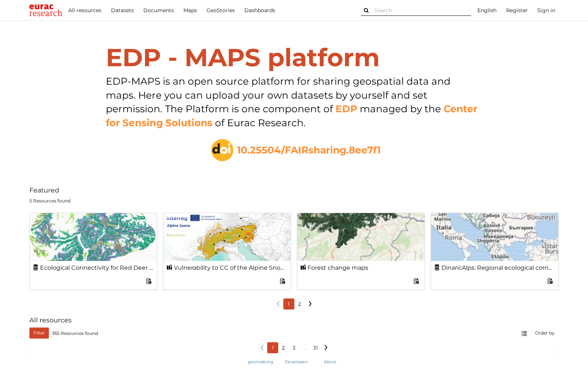Select featured page 1
This screenshot has width=588, height=368.
pos(289,304)
